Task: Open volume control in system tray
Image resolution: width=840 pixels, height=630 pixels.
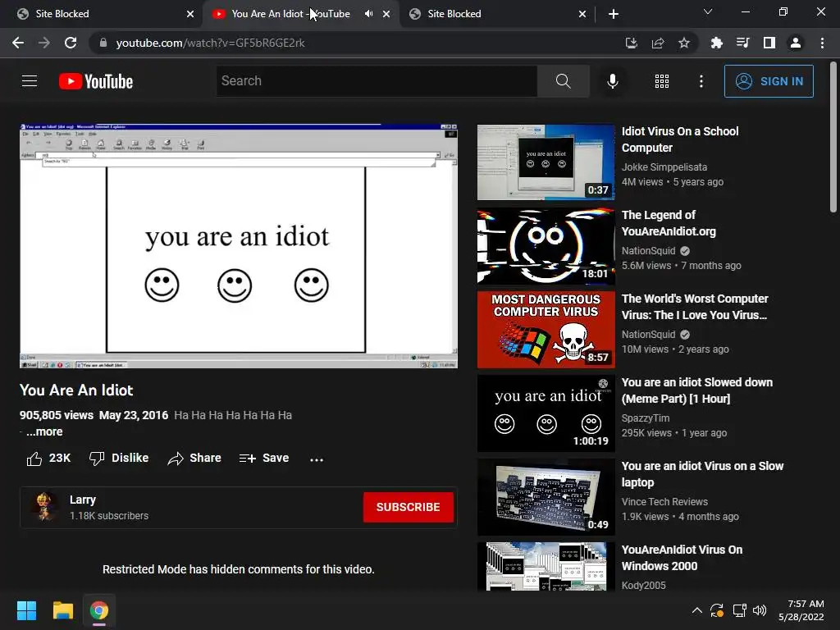Action: (760, 610)
